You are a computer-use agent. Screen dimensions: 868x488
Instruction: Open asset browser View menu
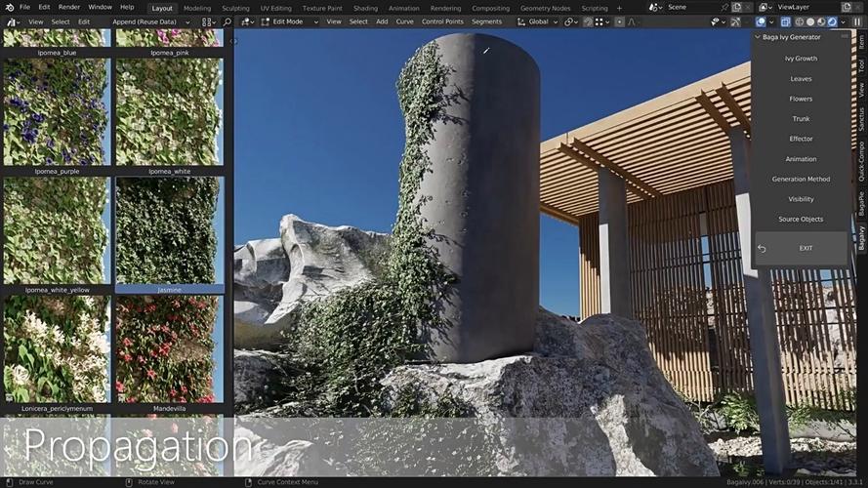click(x=36, y=22)
